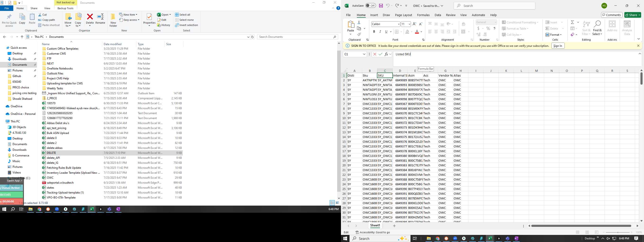This screenshot has height=242, width=644.
Task: Open the Share tab in File Explorer
Action: tap(34, 8)
